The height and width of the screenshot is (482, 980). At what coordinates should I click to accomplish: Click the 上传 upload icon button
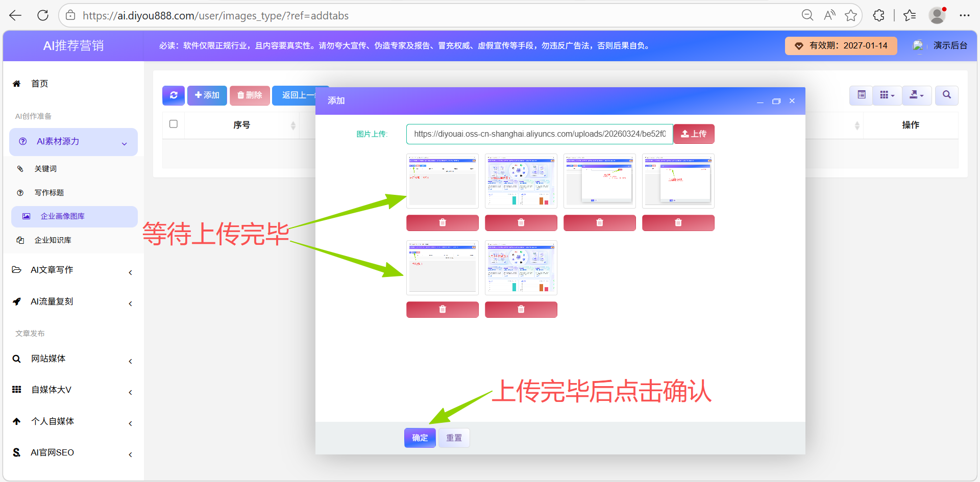(694, 134)
